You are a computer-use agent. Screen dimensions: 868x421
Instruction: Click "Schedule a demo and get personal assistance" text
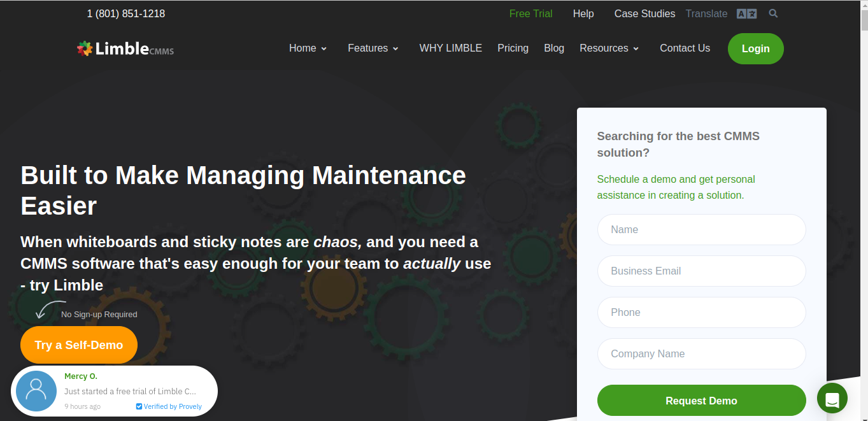click(x=676, y=187)
